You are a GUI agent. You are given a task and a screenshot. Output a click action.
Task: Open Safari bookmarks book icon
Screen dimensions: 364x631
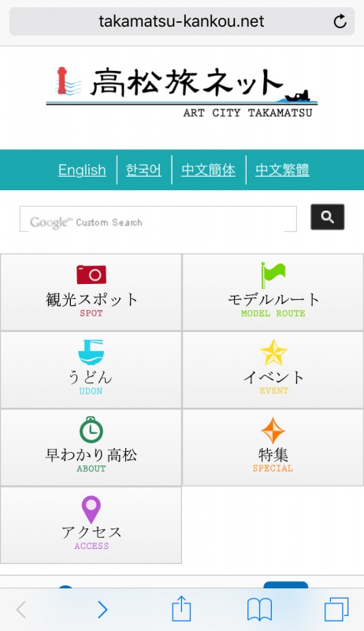[259, 609]
